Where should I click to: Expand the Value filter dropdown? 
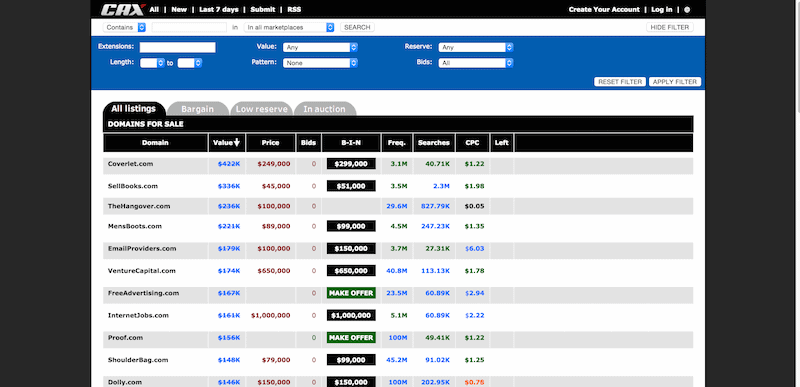[320, 47]
